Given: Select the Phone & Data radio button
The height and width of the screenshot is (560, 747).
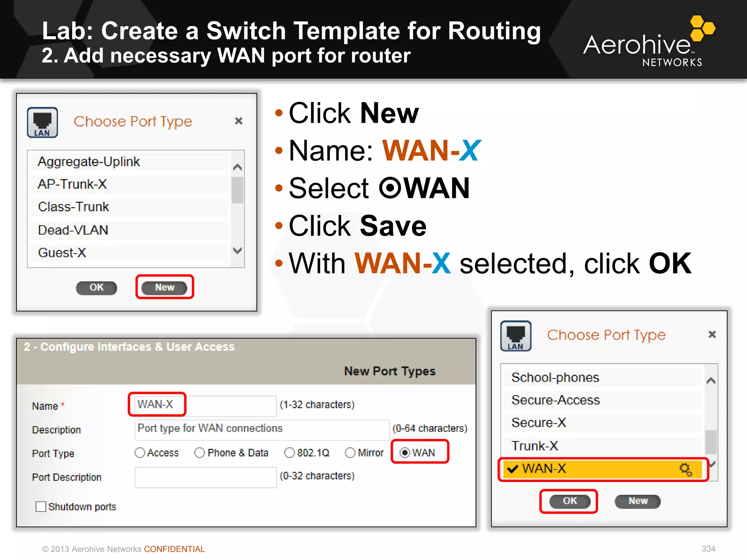Looking at the screenshot, I should point(200,452).
